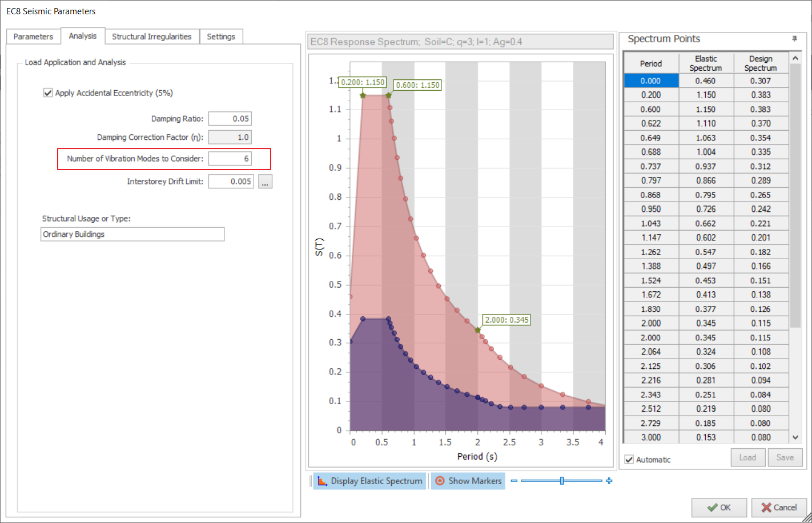812x523 pixels.
Task: Uncheck Apply Accidental Eccentricity (5%)
Action: pyautogui.click(x=48, y=92)
